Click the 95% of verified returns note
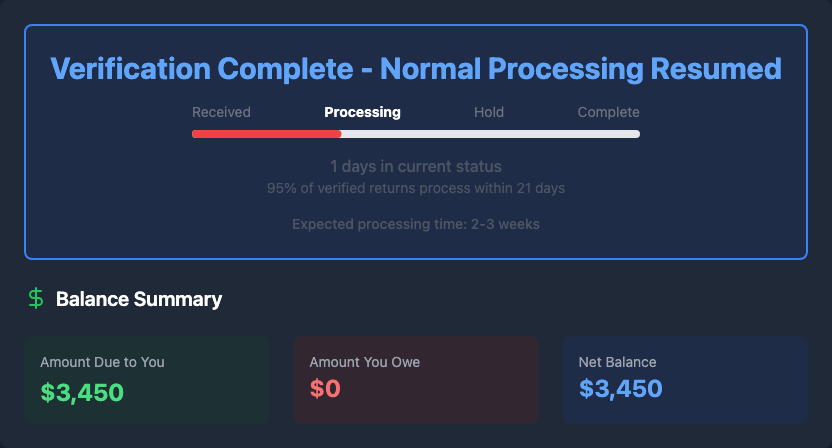This screenshot has height=448, width=832. pos(416,188)
